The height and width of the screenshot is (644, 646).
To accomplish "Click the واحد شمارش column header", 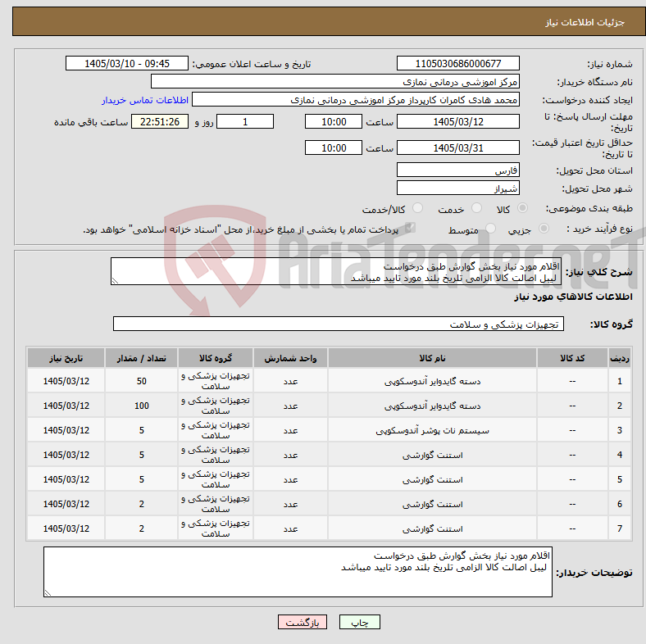I will [x=290, y=358].
